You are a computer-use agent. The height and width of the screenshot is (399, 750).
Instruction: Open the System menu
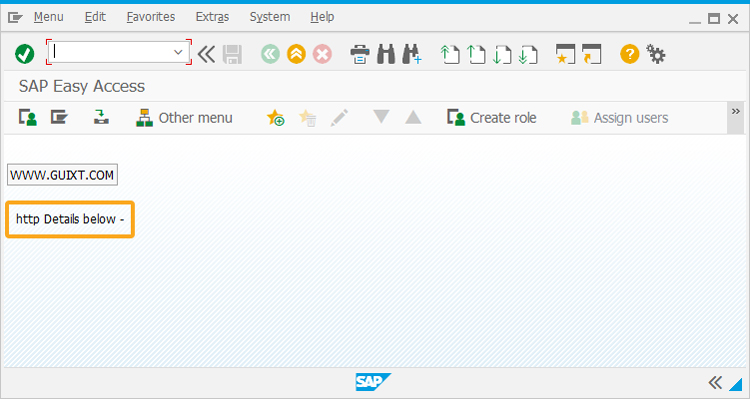pyautogui.click(x=270, y=17)
